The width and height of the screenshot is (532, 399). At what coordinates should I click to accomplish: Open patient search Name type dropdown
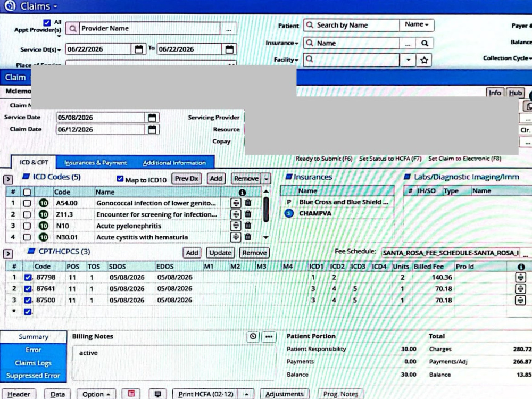417,24
